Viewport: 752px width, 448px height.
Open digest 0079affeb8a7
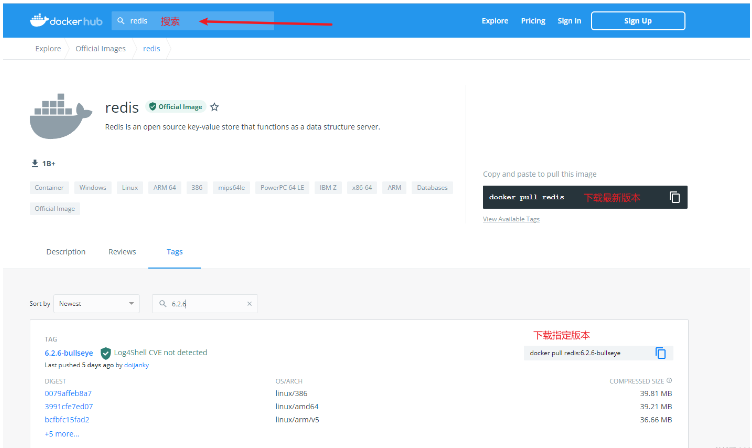coord(68,393)
